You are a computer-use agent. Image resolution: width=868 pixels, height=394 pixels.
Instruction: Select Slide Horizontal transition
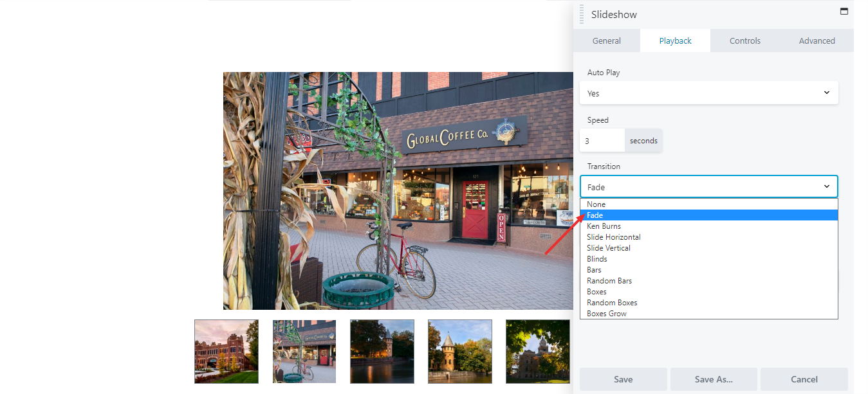(x=709, y=237)
